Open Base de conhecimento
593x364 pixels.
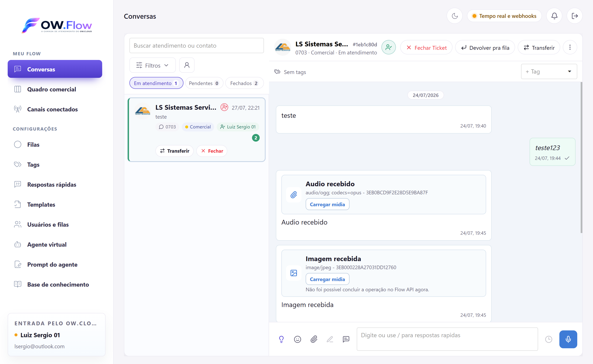[x=55, y=284]
